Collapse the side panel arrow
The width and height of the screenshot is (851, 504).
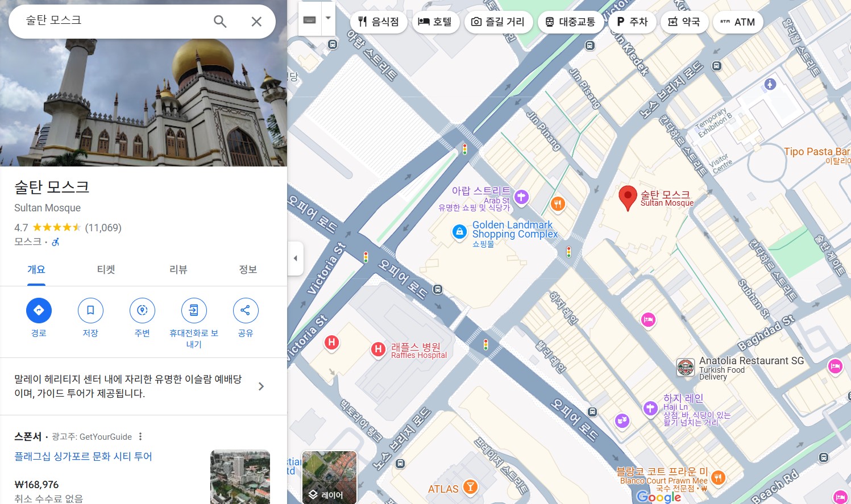(295, 258)
